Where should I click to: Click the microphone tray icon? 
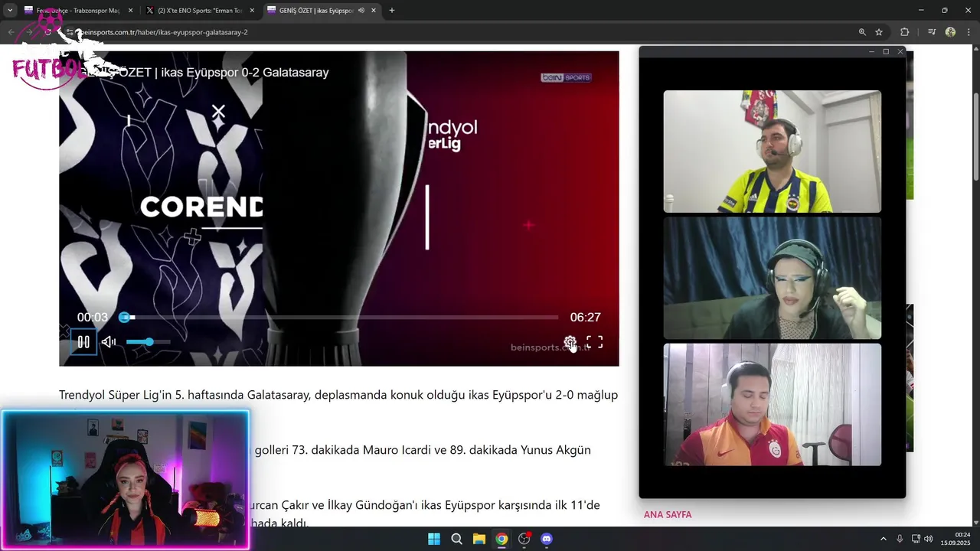(x=900, y=539)
